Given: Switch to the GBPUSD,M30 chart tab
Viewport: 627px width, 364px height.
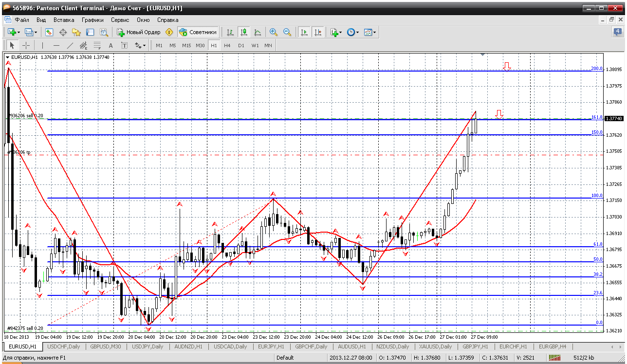Looking at the screenshot, I should 106,346.
